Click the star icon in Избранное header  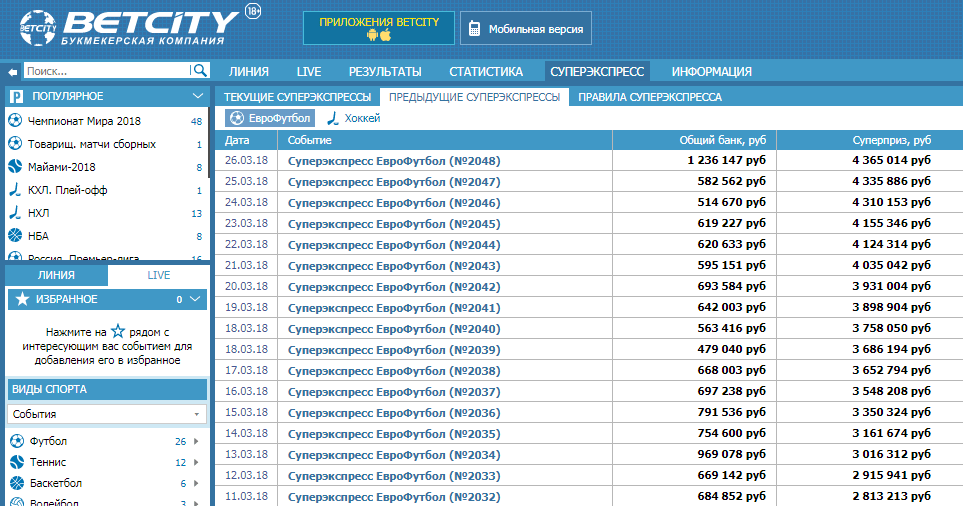tap(22, 299)
